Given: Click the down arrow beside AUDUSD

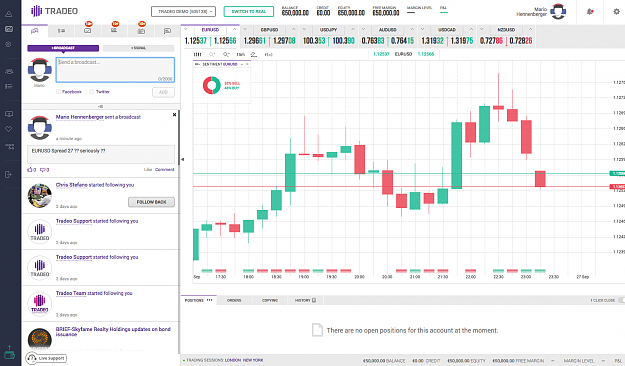Looking at the screenshot, I should click(x=363, y=29).
